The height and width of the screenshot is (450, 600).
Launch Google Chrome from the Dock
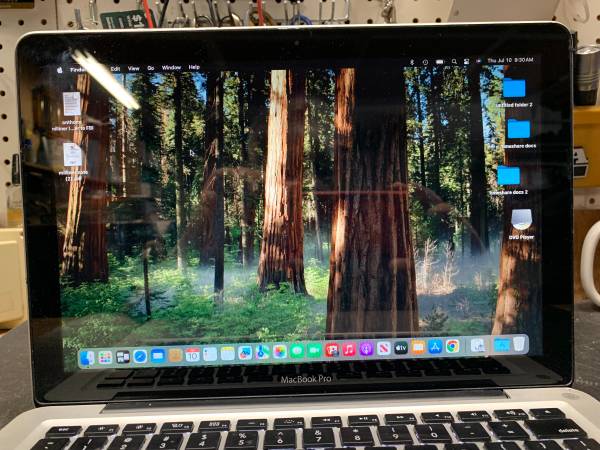coord(452,346)
